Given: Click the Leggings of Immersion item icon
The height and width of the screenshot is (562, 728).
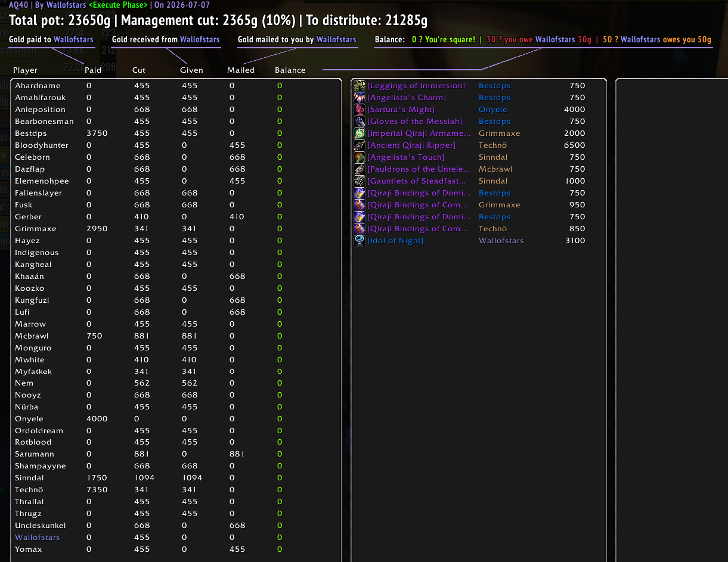Looking at the screenshot, I should click(x=360, y=86).
